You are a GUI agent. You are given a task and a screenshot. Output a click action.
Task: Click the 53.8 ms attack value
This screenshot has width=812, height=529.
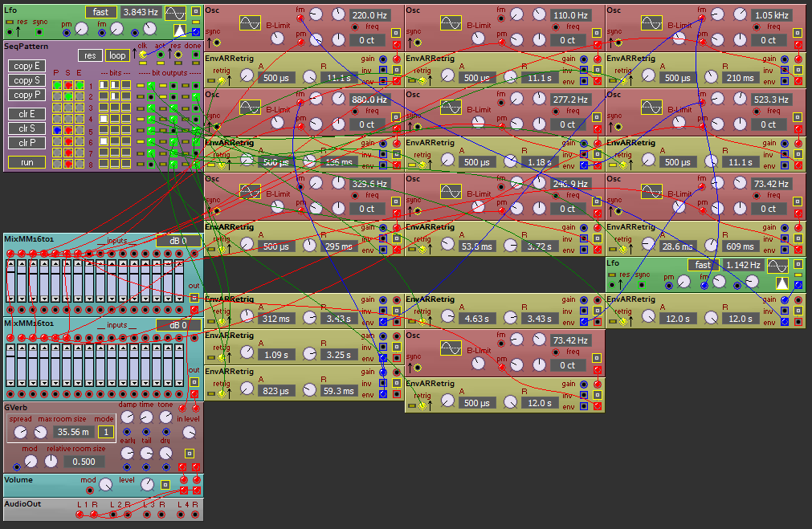coord(476,246)
